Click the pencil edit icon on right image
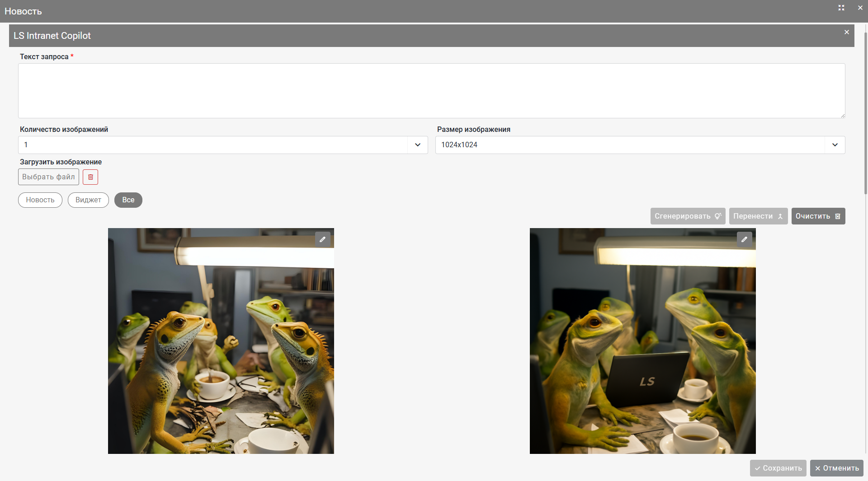This screenshot has height=481, width=868. click(x=744, y=239)
